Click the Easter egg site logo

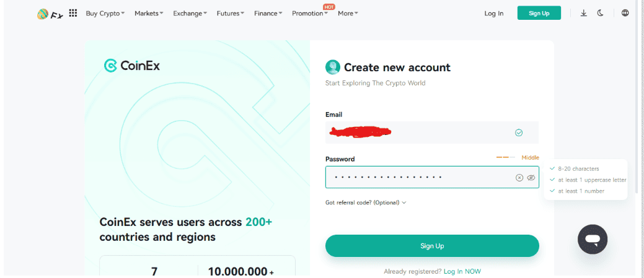[50, 14]
